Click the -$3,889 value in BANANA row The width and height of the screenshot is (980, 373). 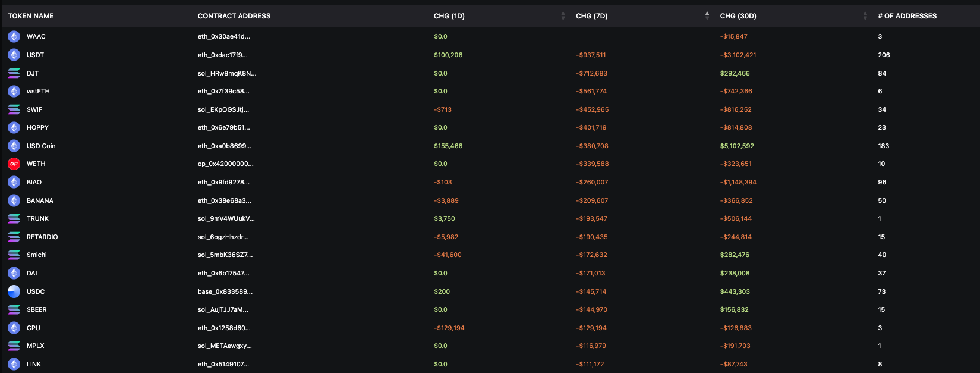[446, 200]
